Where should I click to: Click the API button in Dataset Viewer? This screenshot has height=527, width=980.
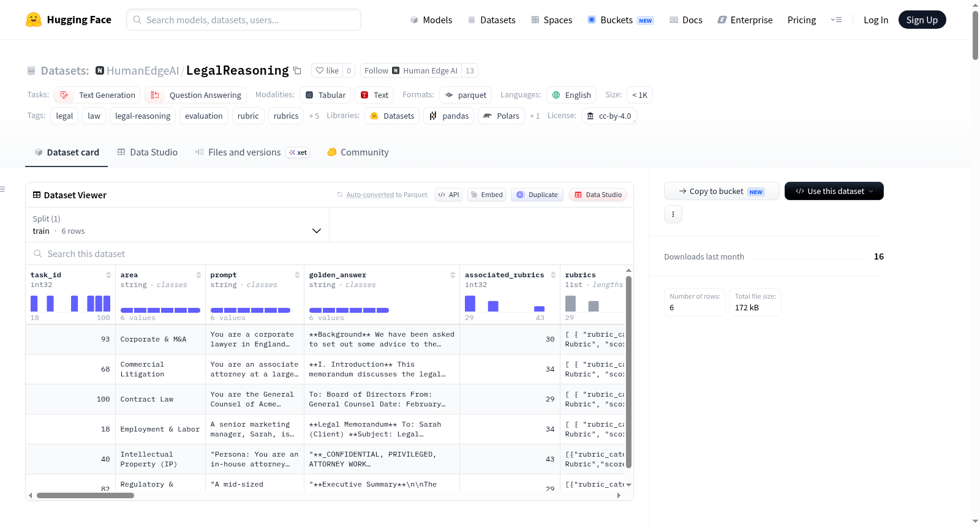coord(448,195)
